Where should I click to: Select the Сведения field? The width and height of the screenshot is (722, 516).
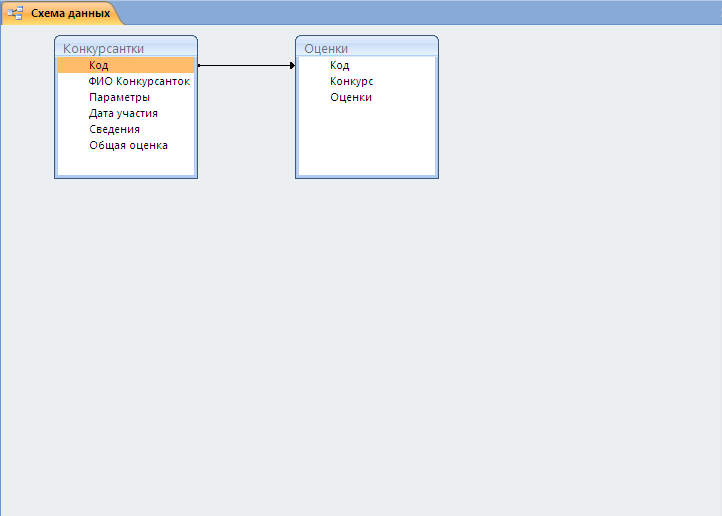pyautogui.click(x=126, y=129)
